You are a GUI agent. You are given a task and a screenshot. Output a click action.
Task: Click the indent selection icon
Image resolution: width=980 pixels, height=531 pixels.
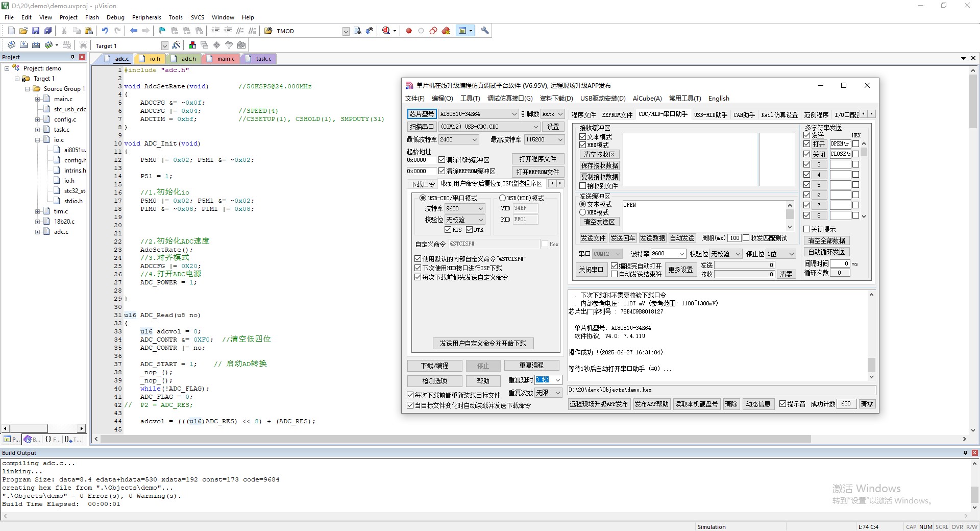point(215,31)
